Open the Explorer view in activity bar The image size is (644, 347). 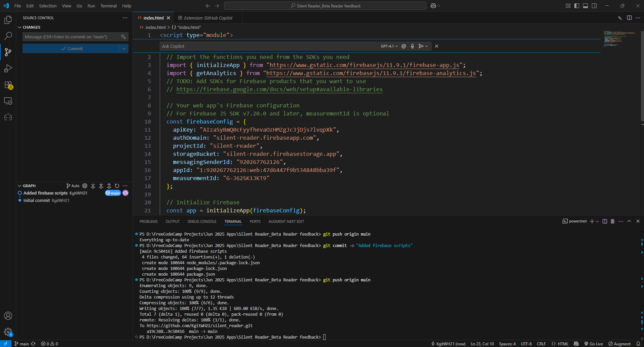tap(8, 20)
